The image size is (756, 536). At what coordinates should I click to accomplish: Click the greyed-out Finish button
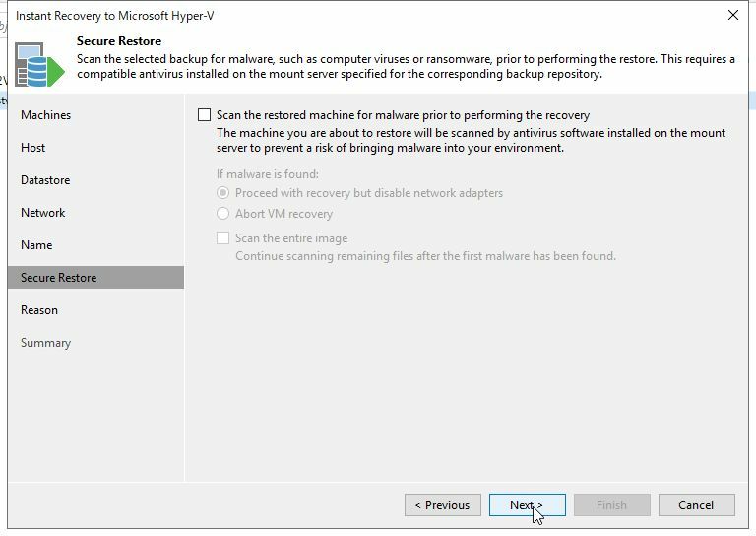tap(611, 505)
